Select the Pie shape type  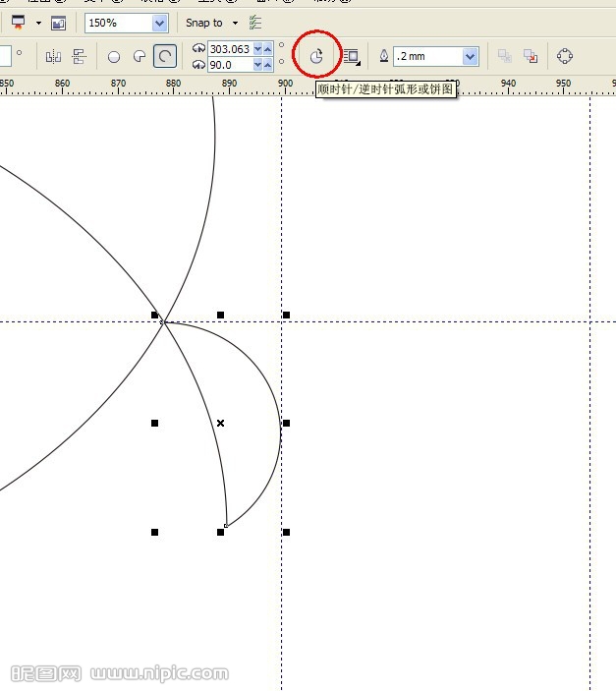(x=140, y=56)
